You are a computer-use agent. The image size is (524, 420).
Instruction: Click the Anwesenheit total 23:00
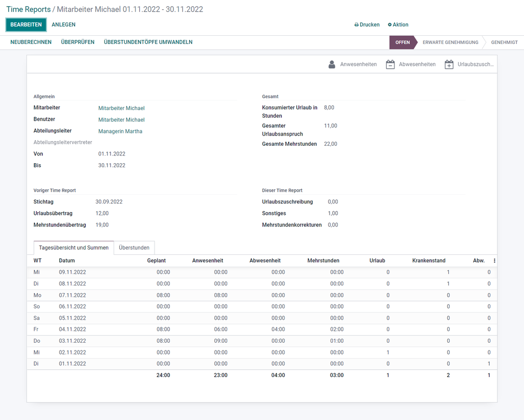(221, 375)
